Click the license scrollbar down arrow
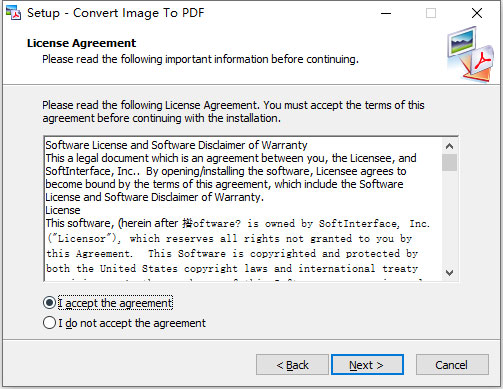Image resolution: width=503 pixels, height=389 pixels. 449,273
